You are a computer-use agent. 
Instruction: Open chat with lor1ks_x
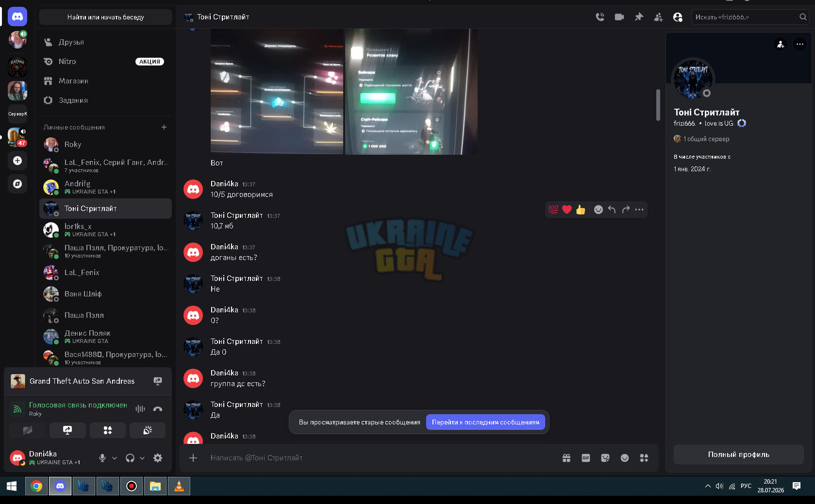(105, 230)
